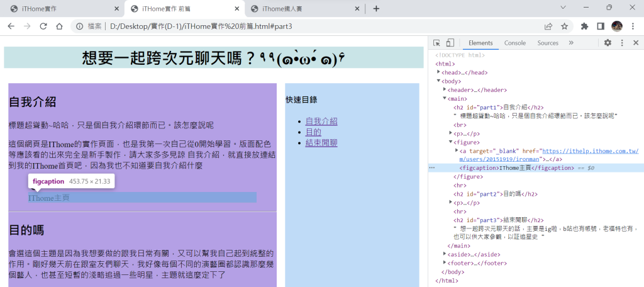Click the actions ellipsis beside figcaption row
The height and width of the screenshot is (287, 644).
[431, 168]
